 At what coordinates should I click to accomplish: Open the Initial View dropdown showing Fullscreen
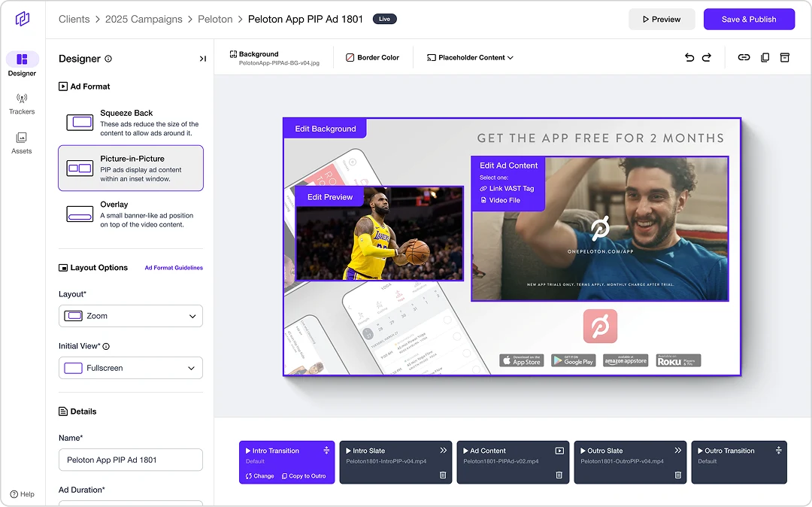point(131,368)
